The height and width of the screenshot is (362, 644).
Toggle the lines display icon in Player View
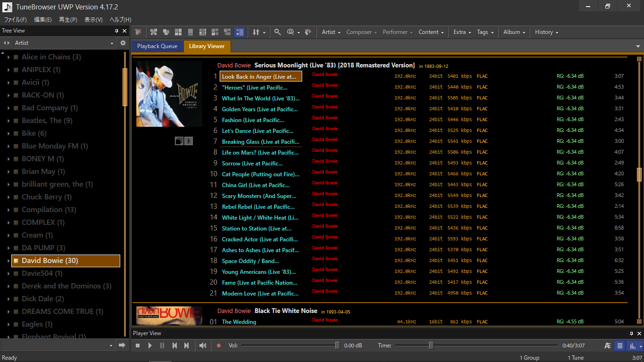pos(620,346)
